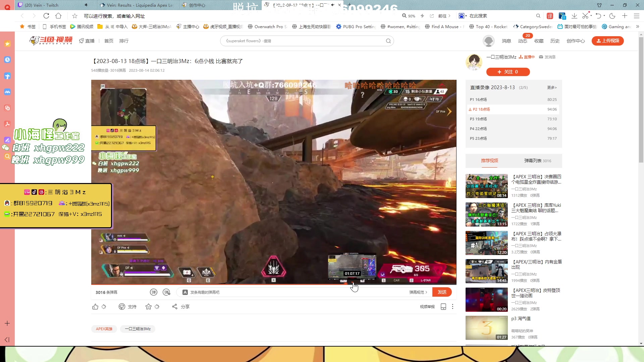This screenshot has width=644, height=362.
Task: Switch to the 弹幕列表 tab
Action: [x=537, y=161]
